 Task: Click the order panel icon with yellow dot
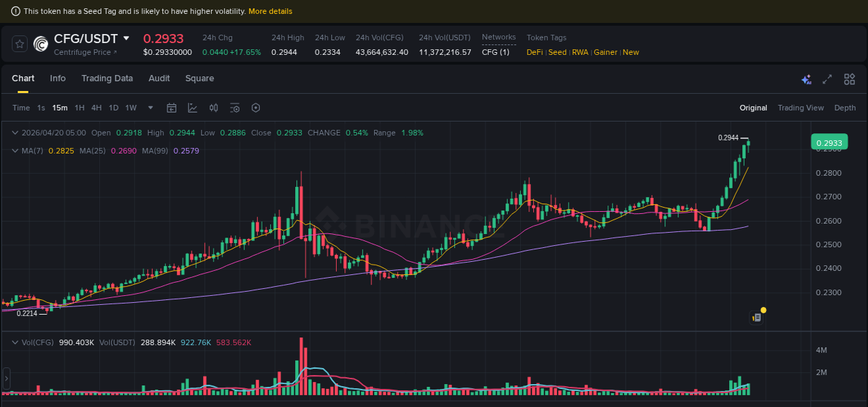click(x=757, y=316)
